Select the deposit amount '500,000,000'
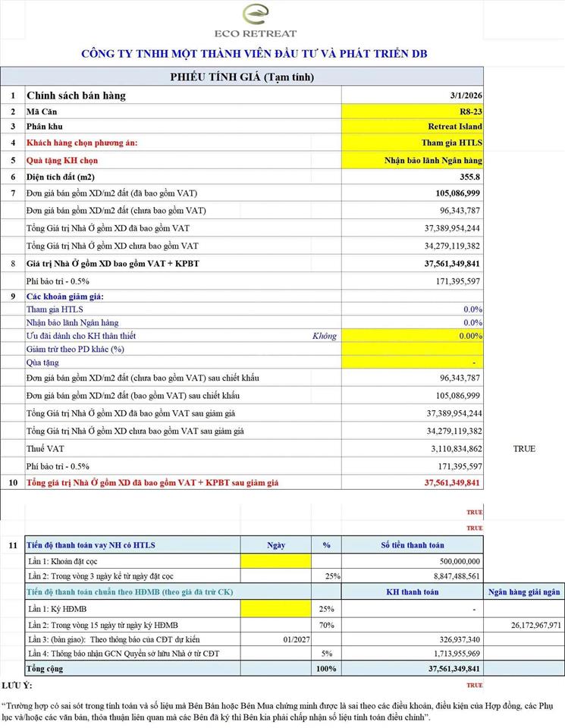The width and height of the screenshot is (565, 728). click(x=460, y=561)
